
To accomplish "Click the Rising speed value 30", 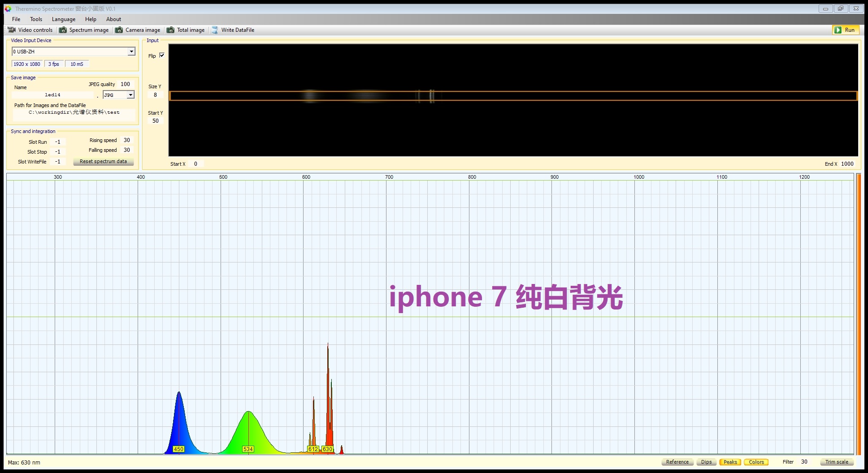I will tap(127, 140).
